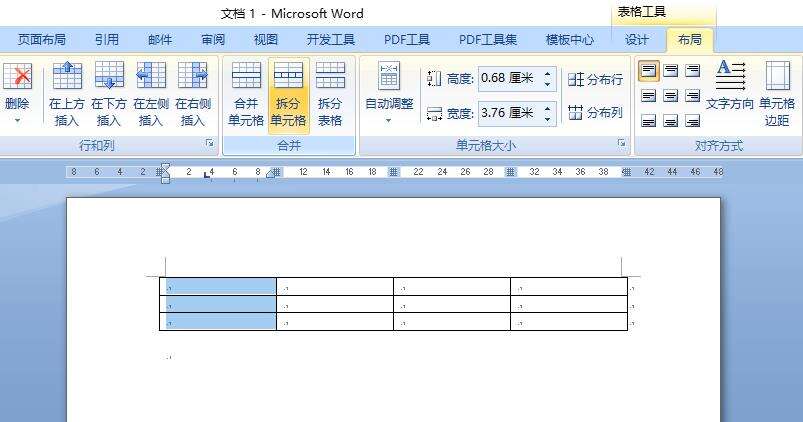Open the PDF工具集 tab

click(488, 39)
